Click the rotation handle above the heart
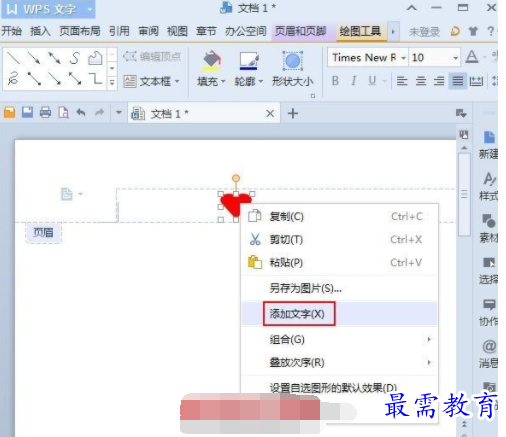Viewport: 506px width, 437px height. click(x=236, y=178)
